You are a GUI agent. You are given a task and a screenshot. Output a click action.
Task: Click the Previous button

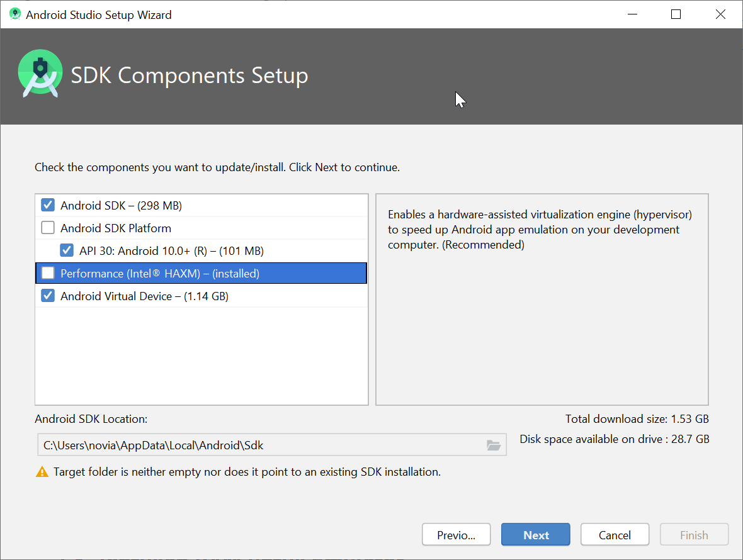click(456, 534)
